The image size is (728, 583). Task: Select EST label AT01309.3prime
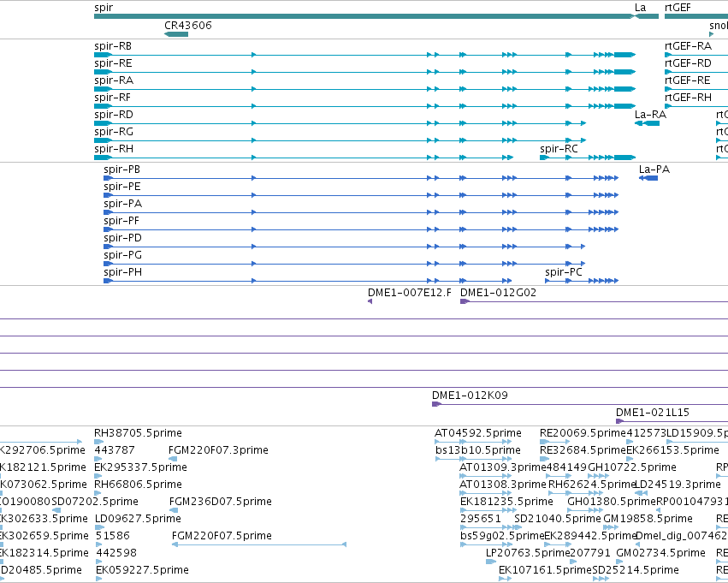503,467
